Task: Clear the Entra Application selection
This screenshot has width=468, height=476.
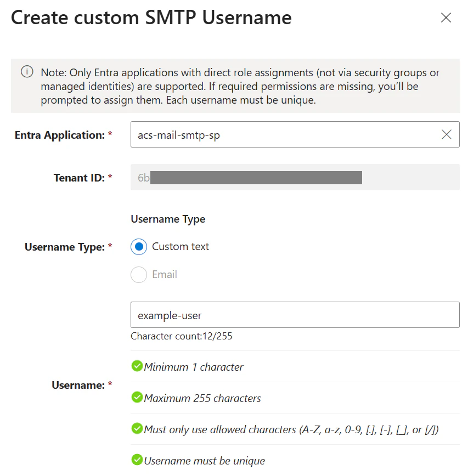Action: (447, 134)
